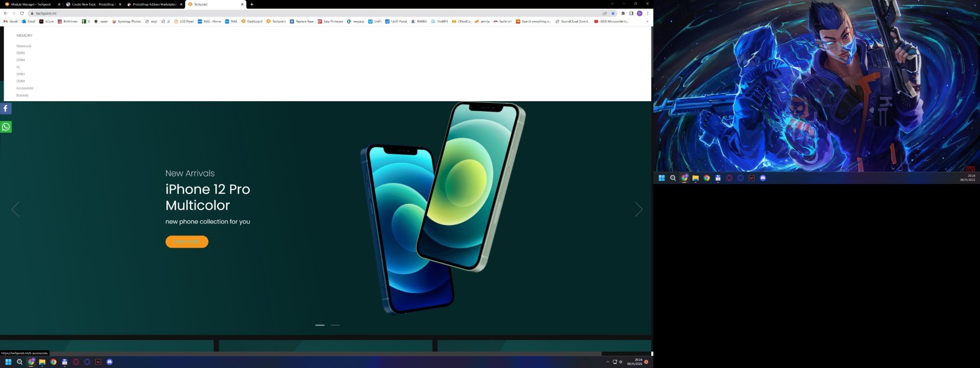Open the Notebook memory category
The width and height of the screenshot is (980, 368).
point(23,46)
